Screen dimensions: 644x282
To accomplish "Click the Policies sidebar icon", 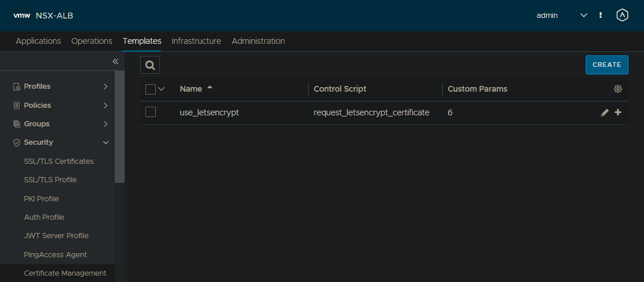I will (x=17, y=106).
